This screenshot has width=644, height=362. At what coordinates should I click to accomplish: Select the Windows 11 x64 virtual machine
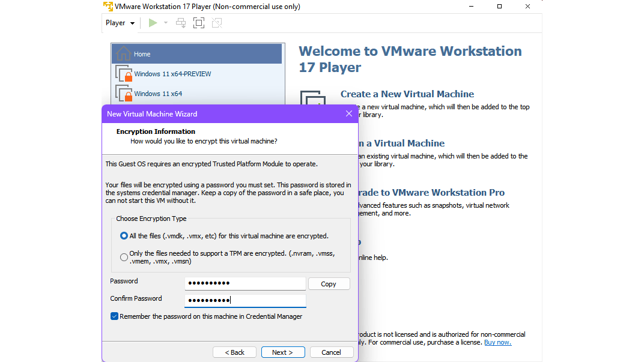tap(196, 94)
